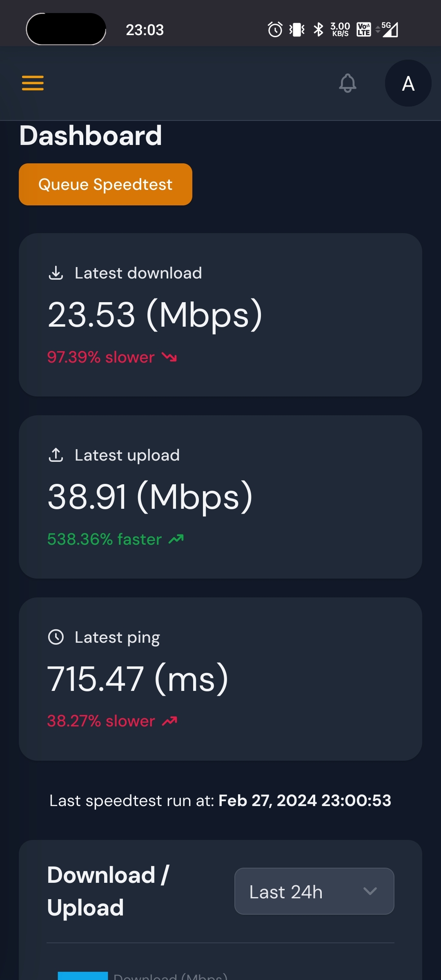This screenshot has width=441, height=980.
Task: Open the user avatar menu
Action: 408,83
